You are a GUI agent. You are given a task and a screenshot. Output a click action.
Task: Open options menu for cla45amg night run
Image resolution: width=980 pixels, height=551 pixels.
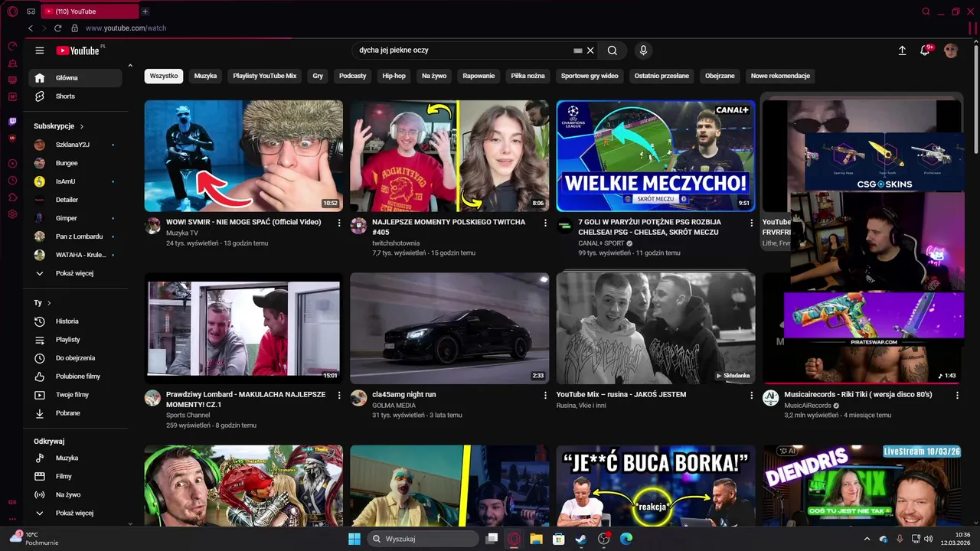pos(545,396)
